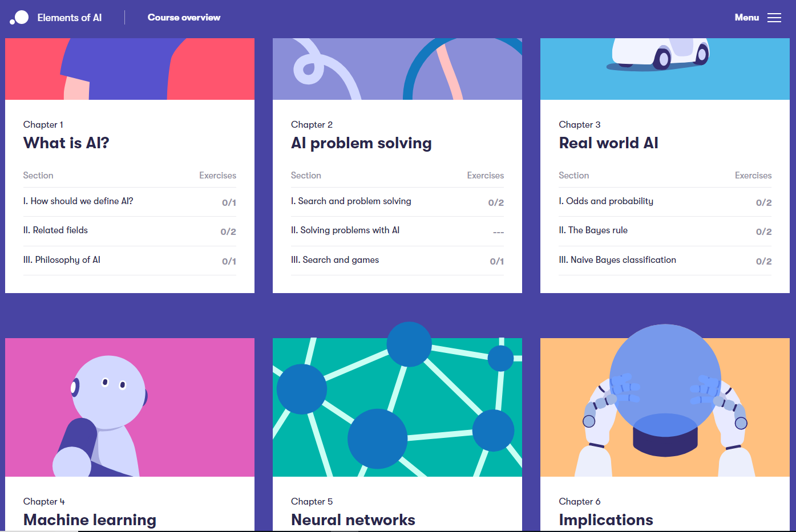Open the Related fields section
Image resolution: width=796 pixels, height=532 pixels.
point(60,230)
